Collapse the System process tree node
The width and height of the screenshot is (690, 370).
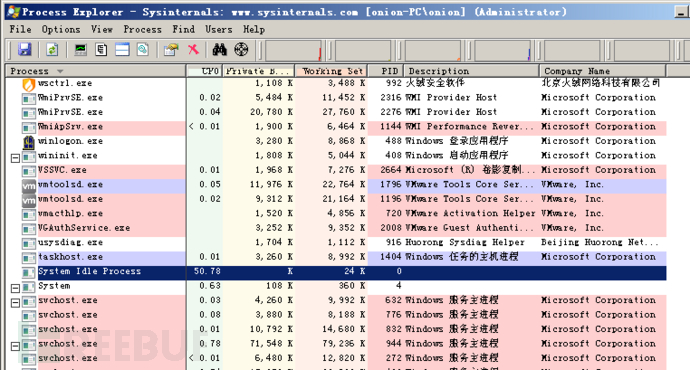(15, 288)
